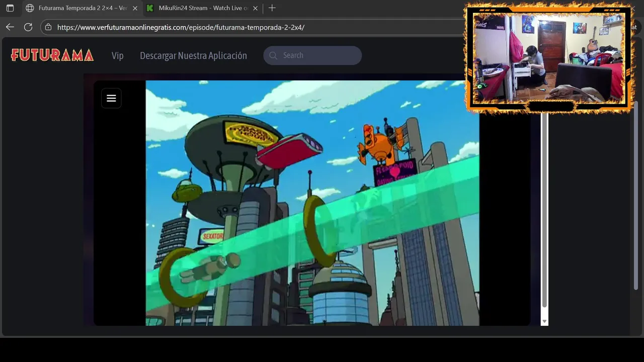Click the address bar URL

(181, 27)
